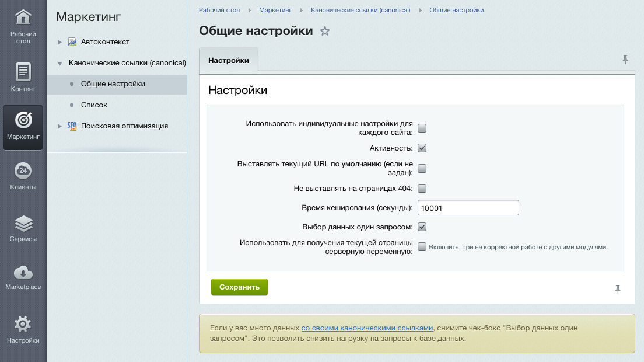Open the Контент sidebar section
Image resolution: width=644 pixels, height=362 pixels.
[x=23, y=76]
